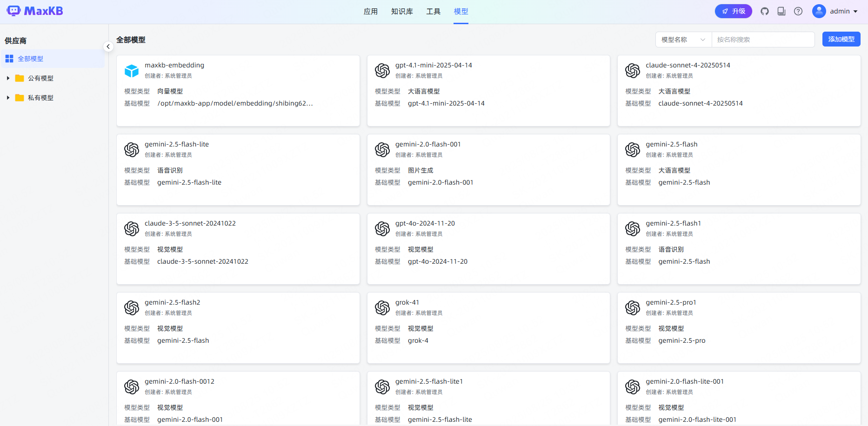This screenshot has height=426, width=868.
Task: Collapse the supplier sidebar with the arrow
Action: point(108,47)
